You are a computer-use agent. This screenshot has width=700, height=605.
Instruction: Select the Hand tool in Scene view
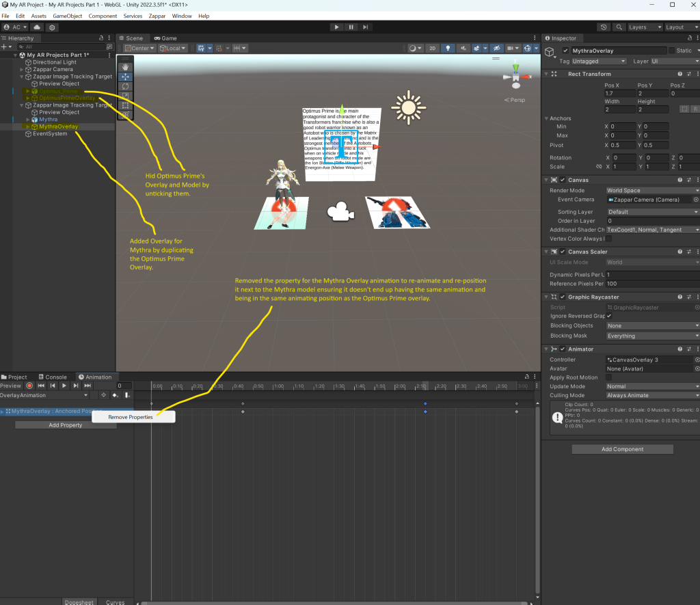click(125, 67)
